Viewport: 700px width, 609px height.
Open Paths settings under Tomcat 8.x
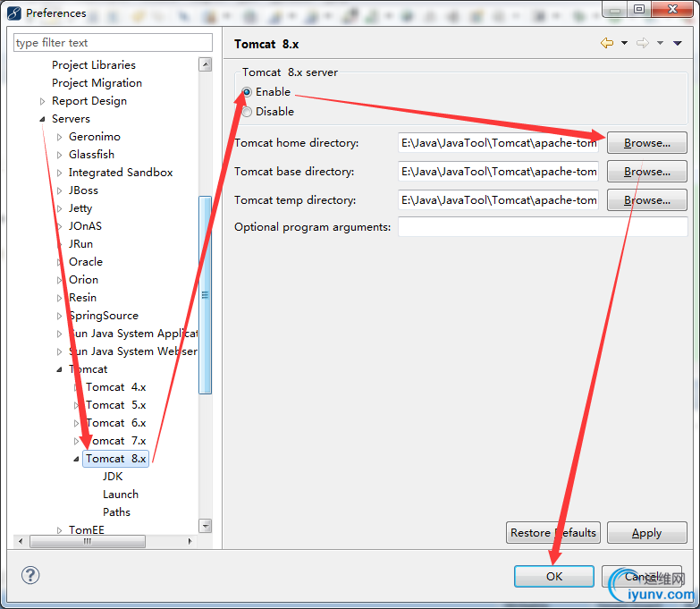tap(116, 512)
